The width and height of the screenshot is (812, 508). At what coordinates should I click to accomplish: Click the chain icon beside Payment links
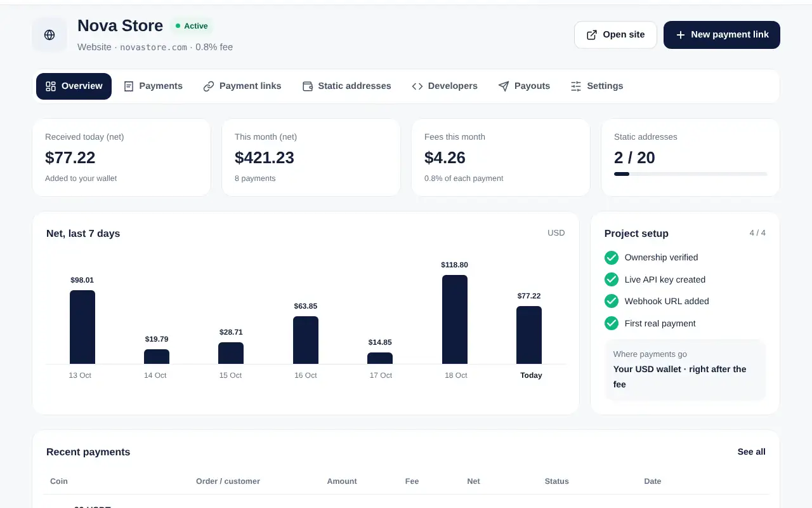[209, 86]
